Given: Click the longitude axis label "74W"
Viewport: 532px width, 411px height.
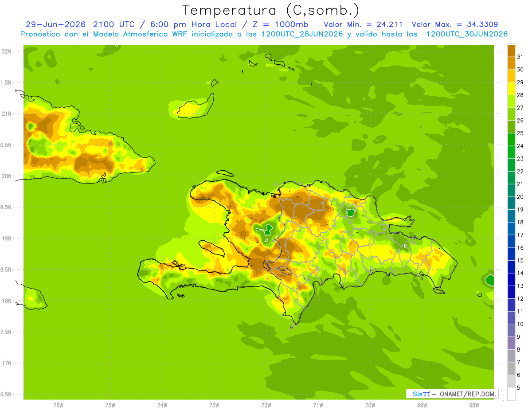Looking at the screenshot, I should [x=162, y=405].
